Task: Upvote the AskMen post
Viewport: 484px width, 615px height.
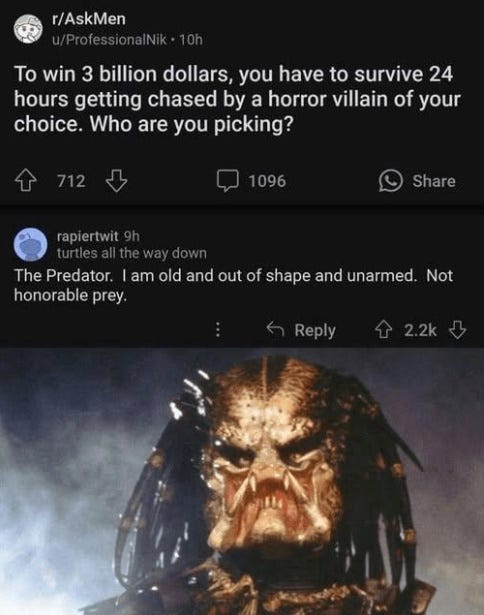Action: [25, 181]
